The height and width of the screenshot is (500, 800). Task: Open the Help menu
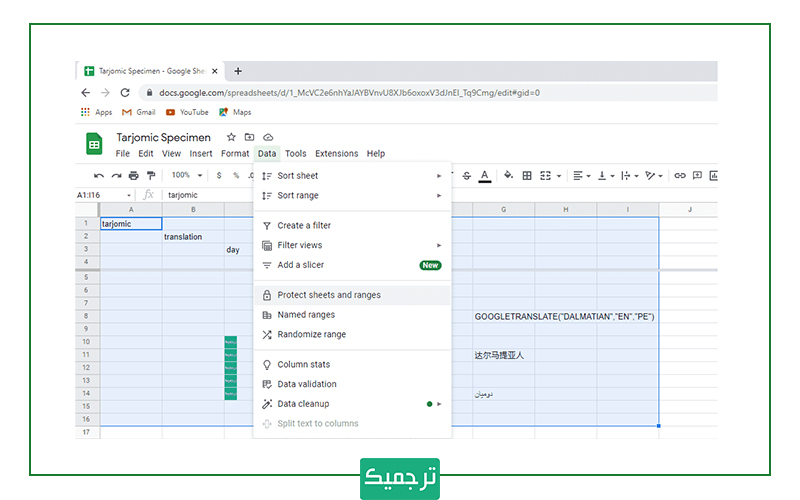click(376, 154)
